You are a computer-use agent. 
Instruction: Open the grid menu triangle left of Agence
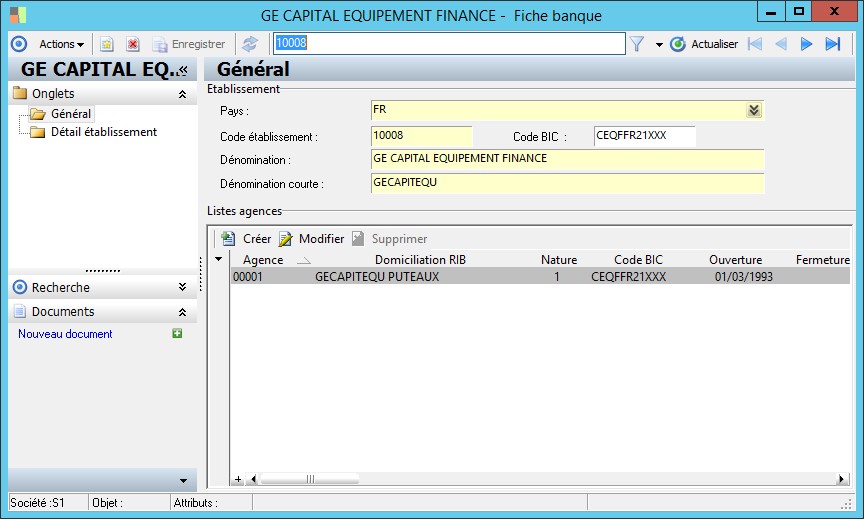coord(219,259)
